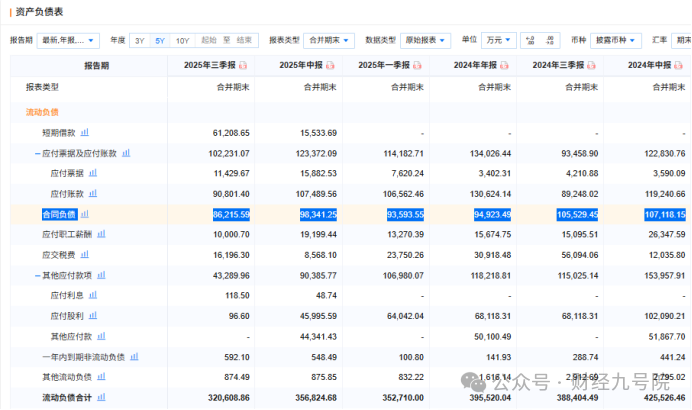Click the 应交税费 value 56,094.06
This screenshot has height=410, width=692.
(x=579, y=255)
